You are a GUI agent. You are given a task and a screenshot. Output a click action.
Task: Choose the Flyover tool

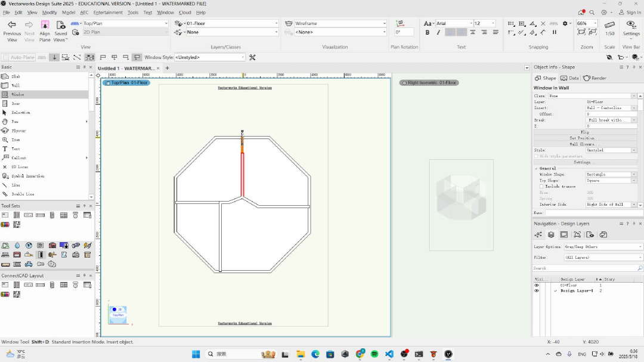[x=18, y=131]
